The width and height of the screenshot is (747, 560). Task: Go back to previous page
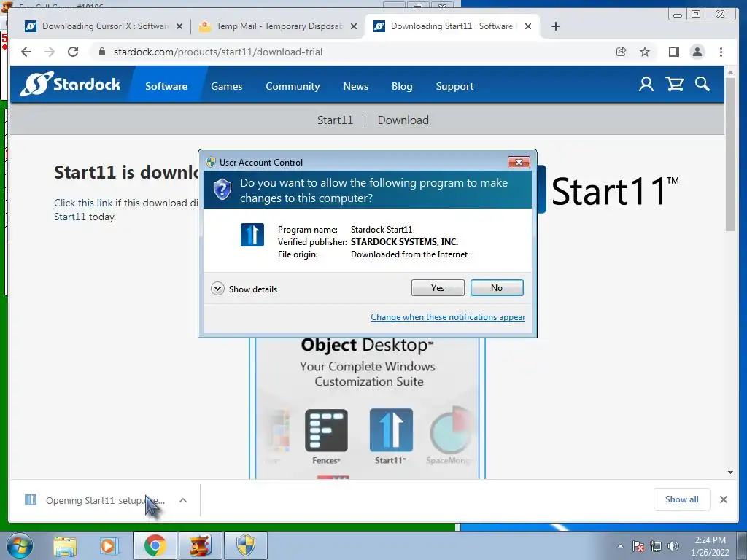coord(26,52)
